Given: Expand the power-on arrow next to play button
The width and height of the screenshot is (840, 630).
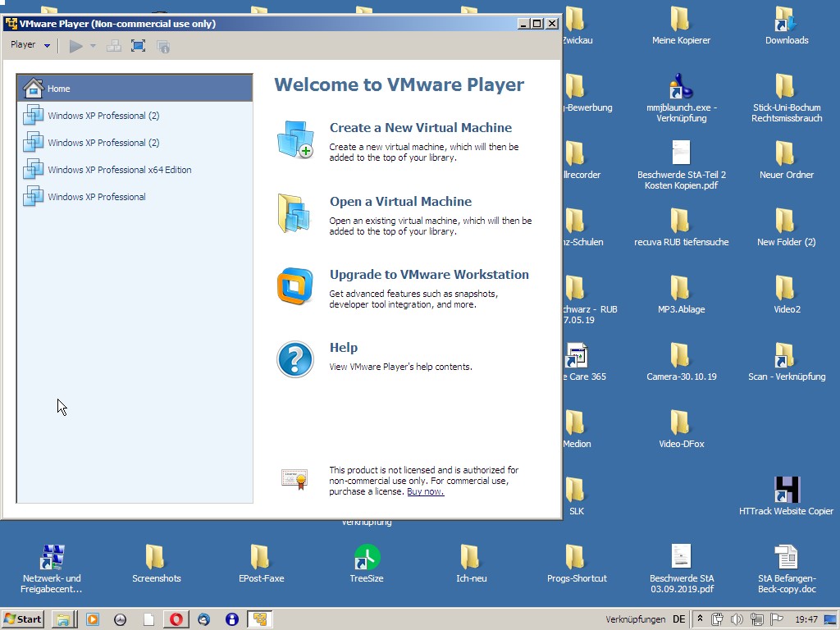Looking at the screenshot, I should pos(93,46).
